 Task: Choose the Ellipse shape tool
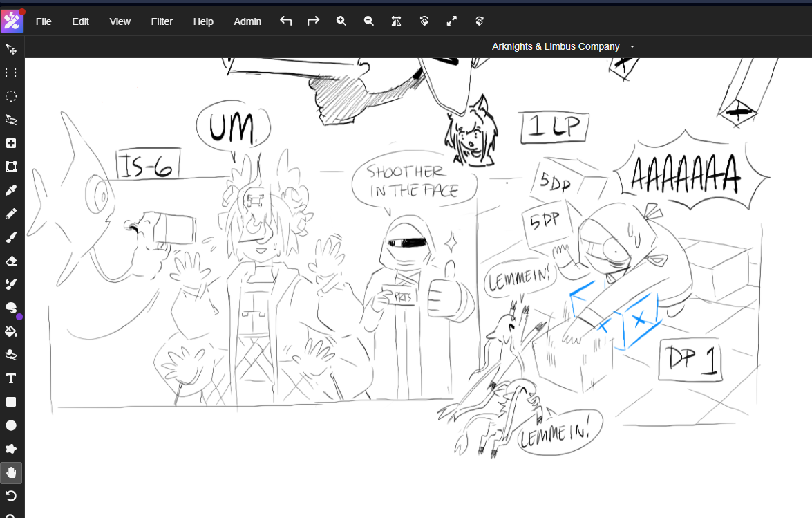[x=11, y=425]
